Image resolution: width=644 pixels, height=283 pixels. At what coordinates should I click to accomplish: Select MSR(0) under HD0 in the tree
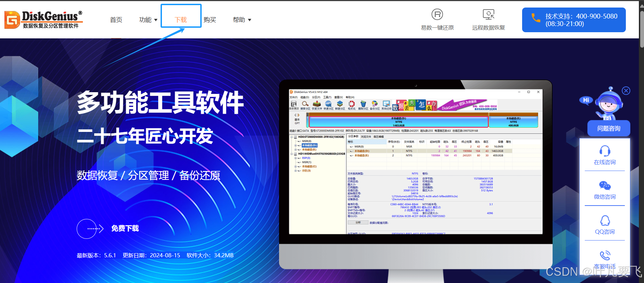coord(306,141)
